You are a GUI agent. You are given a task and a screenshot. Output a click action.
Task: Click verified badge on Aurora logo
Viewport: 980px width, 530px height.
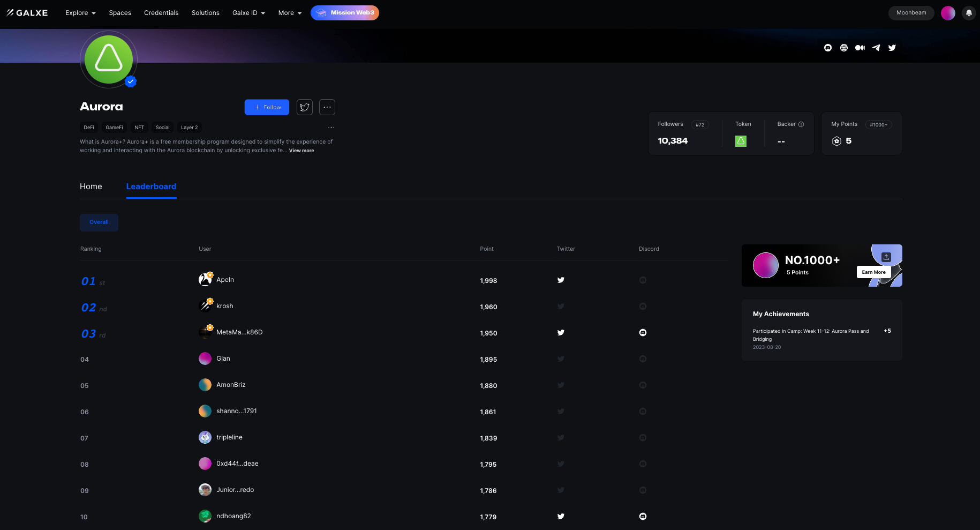tap(131, 81)
